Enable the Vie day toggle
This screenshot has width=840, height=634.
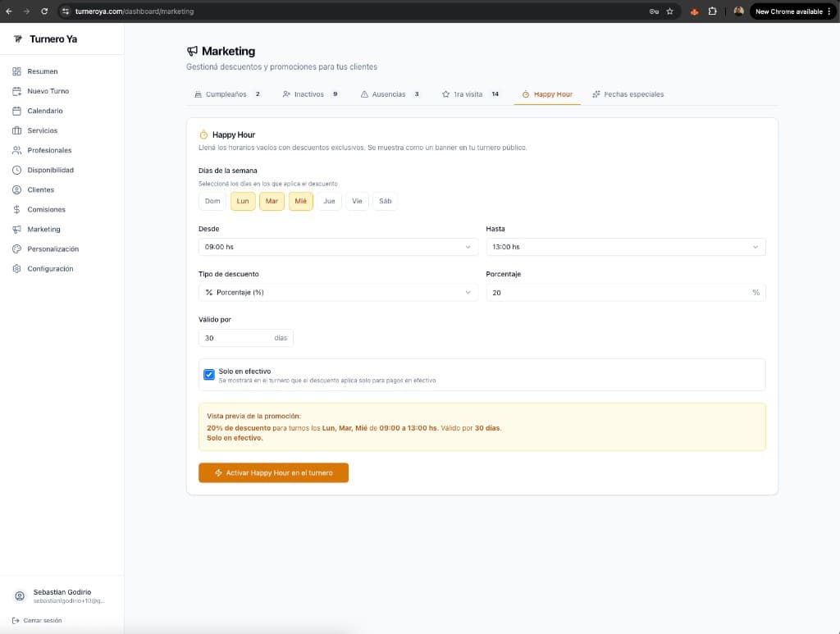357,201
